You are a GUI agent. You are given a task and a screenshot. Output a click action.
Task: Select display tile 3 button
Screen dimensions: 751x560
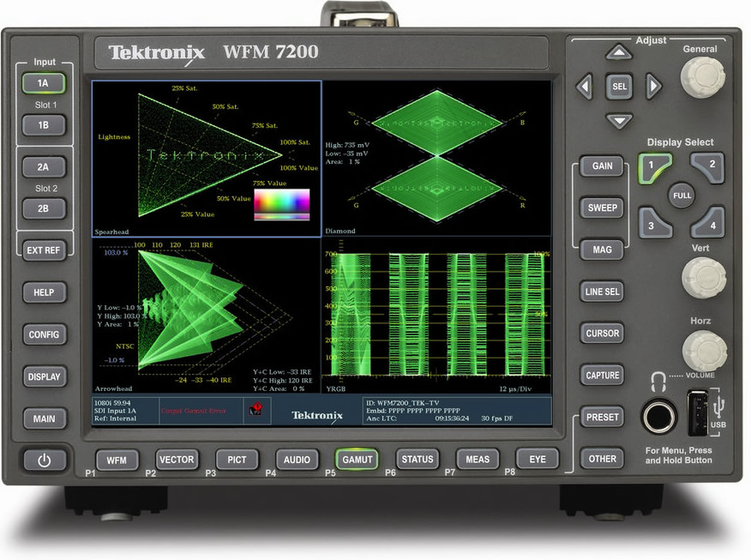[655, 222]
